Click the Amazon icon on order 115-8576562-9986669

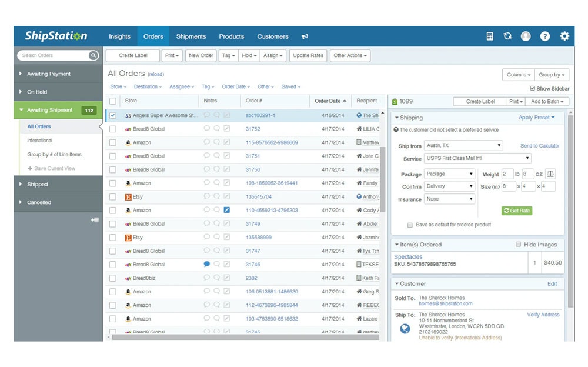[128, 142]
